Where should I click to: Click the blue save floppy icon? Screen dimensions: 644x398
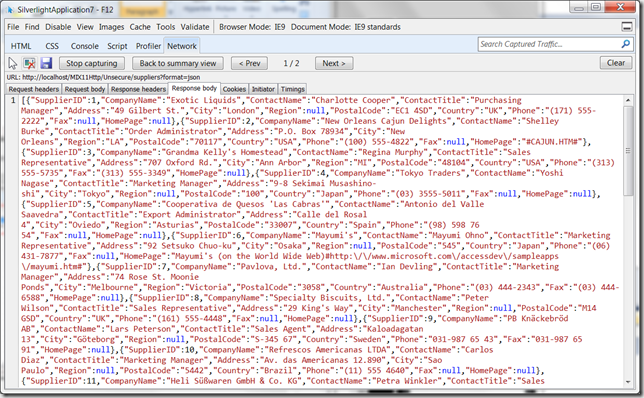coord(46,63)
